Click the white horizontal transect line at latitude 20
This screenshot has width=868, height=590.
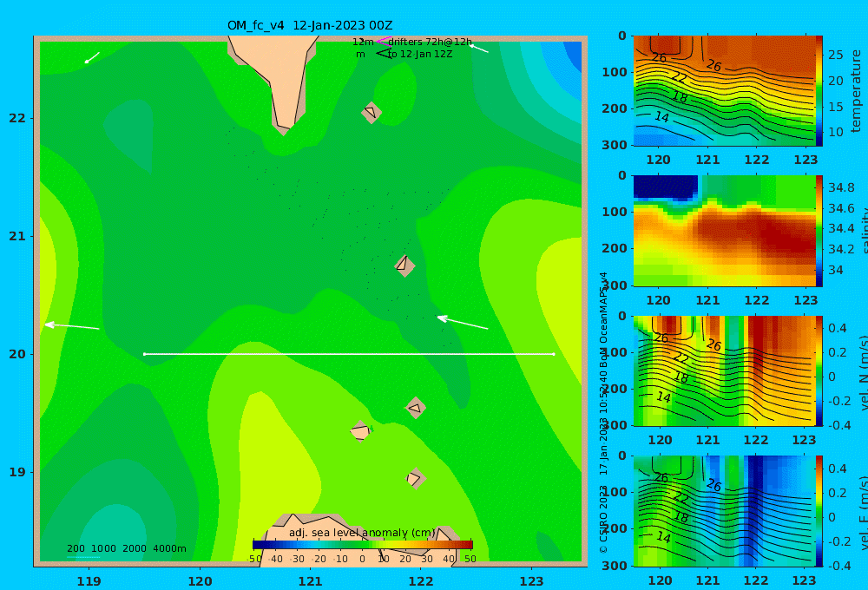coord(349,354)
